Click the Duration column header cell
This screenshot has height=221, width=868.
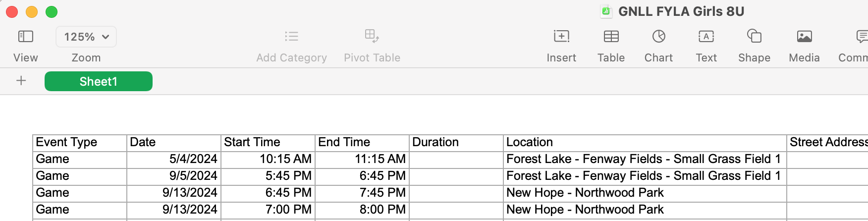click(x=456, y=143)
